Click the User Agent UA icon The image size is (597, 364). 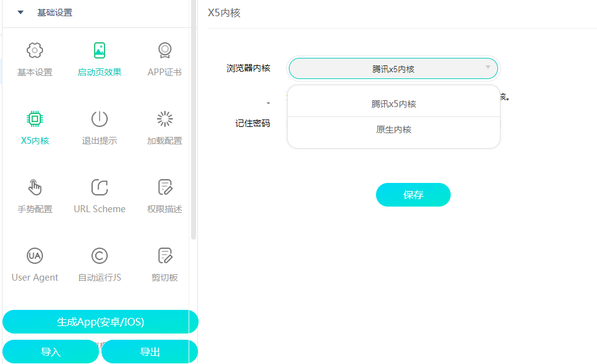click(x=35, y=256)
